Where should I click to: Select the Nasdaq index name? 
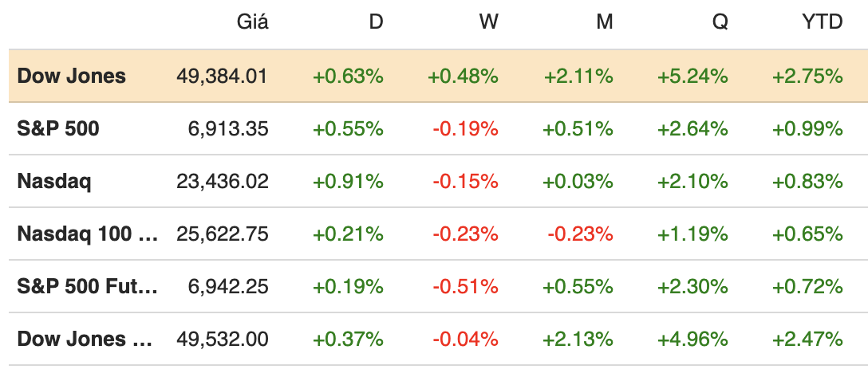tap(54, 181)
